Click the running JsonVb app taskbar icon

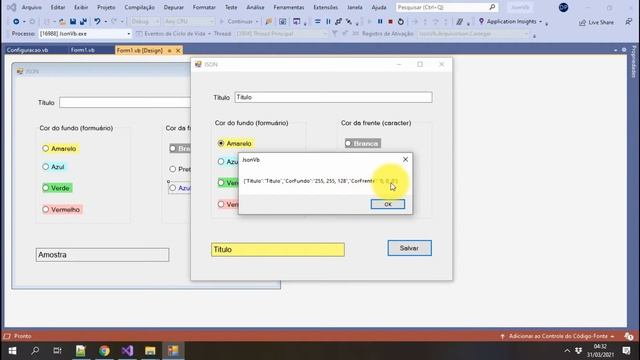173,351
